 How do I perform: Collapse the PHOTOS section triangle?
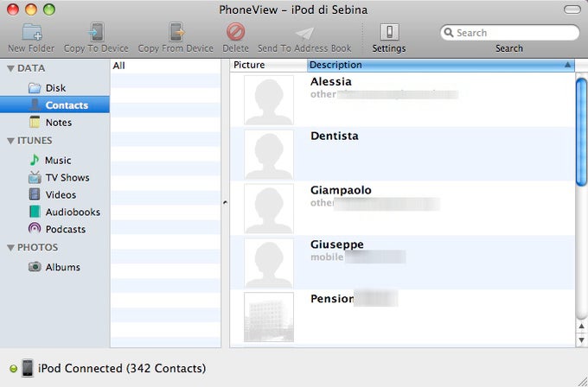(x=10, y=248)
